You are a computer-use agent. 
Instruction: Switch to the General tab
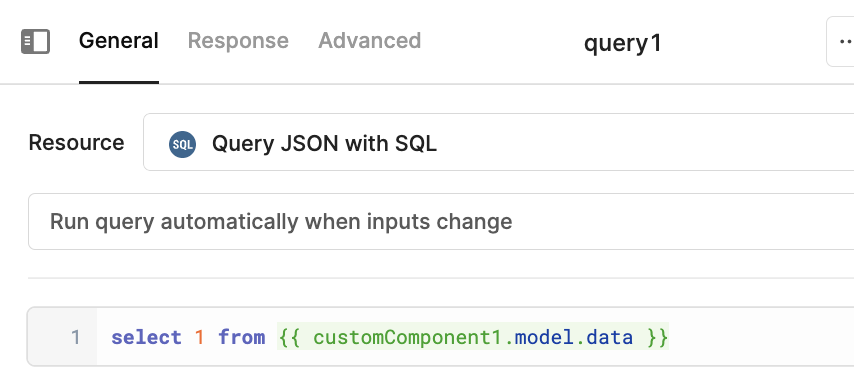(x=119, y=41)
